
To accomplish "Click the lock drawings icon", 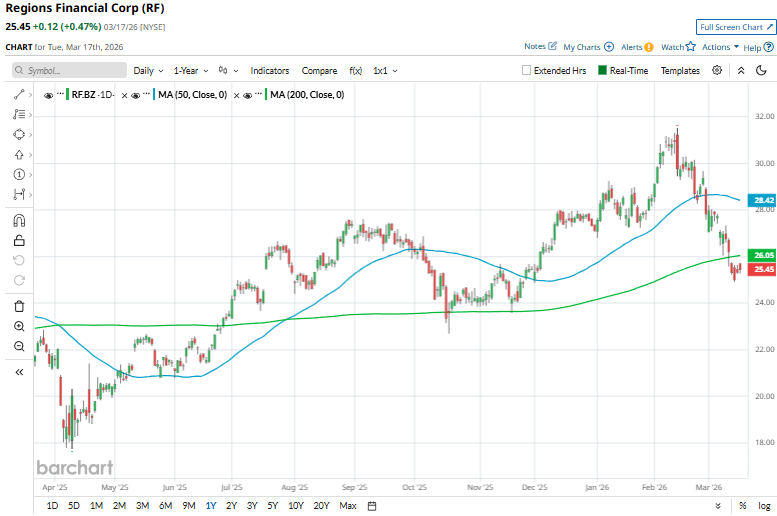I will (19, 240).
